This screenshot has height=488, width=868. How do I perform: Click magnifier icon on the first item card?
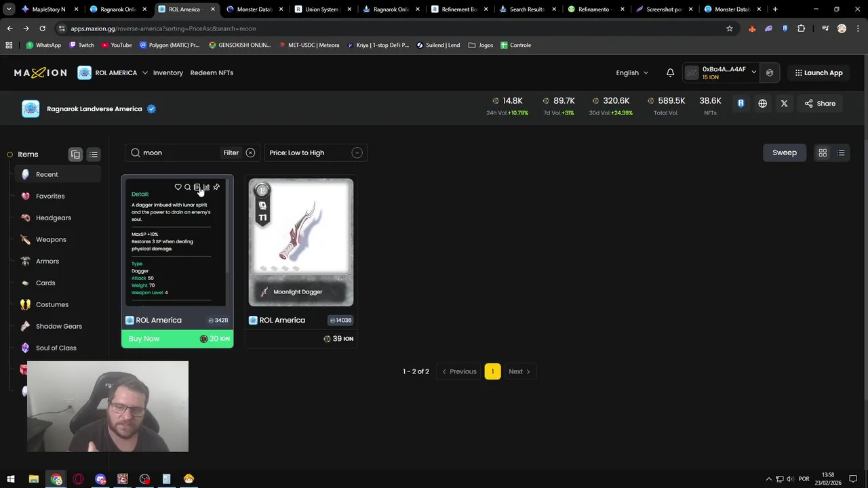[188, 187]
